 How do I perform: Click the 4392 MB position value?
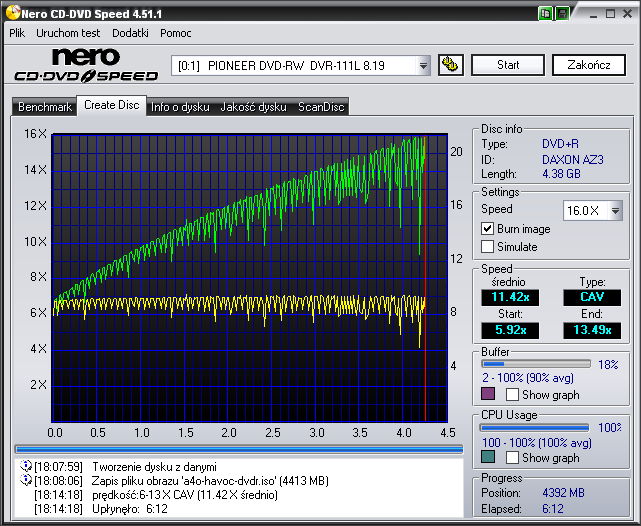click(563, 493)
